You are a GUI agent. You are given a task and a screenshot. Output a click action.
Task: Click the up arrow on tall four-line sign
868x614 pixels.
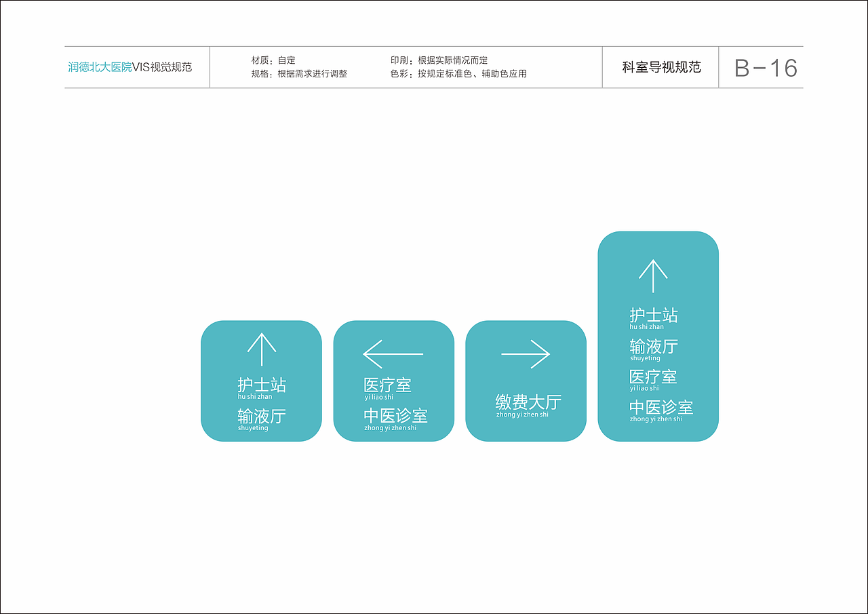654,275
